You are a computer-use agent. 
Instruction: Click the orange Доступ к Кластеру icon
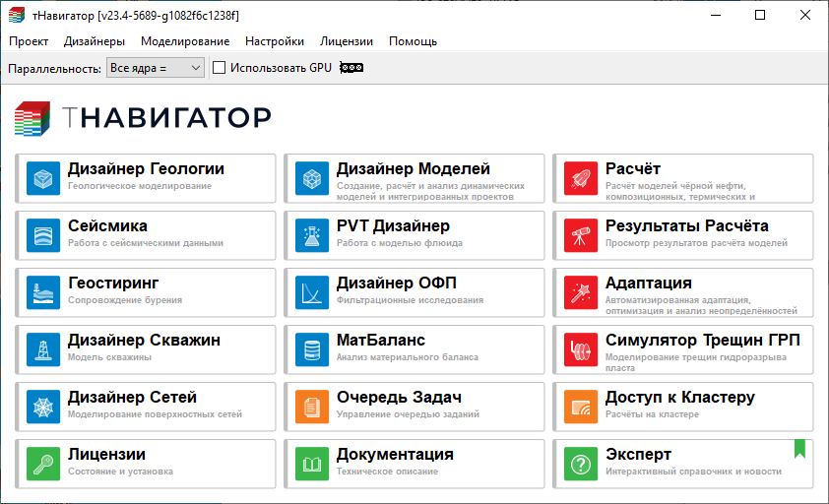click(x=581, y=407)
